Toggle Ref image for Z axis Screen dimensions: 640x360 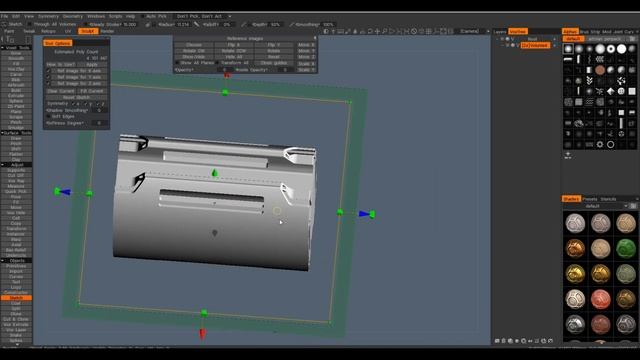(x=49, y=83)
